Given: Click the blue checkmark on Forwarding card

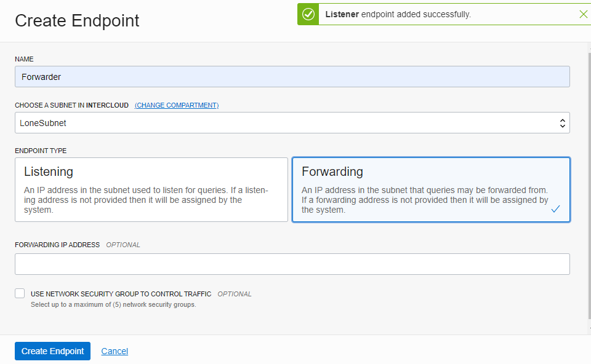Looking at the screenshot, I should click(x=555, y=209).
